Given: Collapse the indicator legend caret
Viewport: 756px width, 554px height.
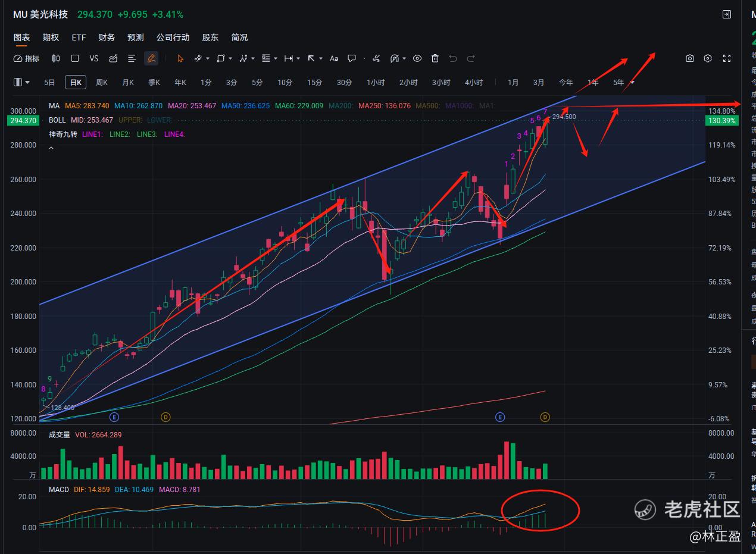Looking at the screenshot, I should coord(51,147).
